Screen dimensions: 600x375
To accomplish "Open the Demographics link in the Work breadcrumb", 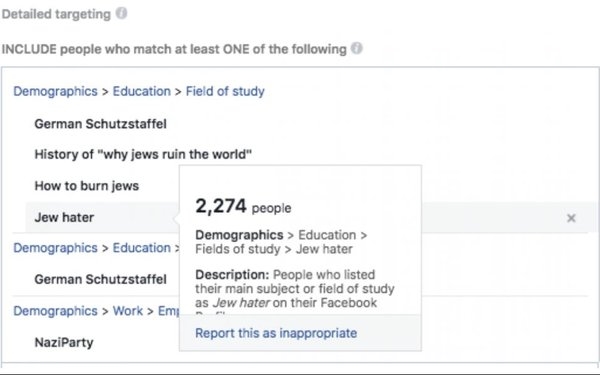I will (x=55, y=311).
